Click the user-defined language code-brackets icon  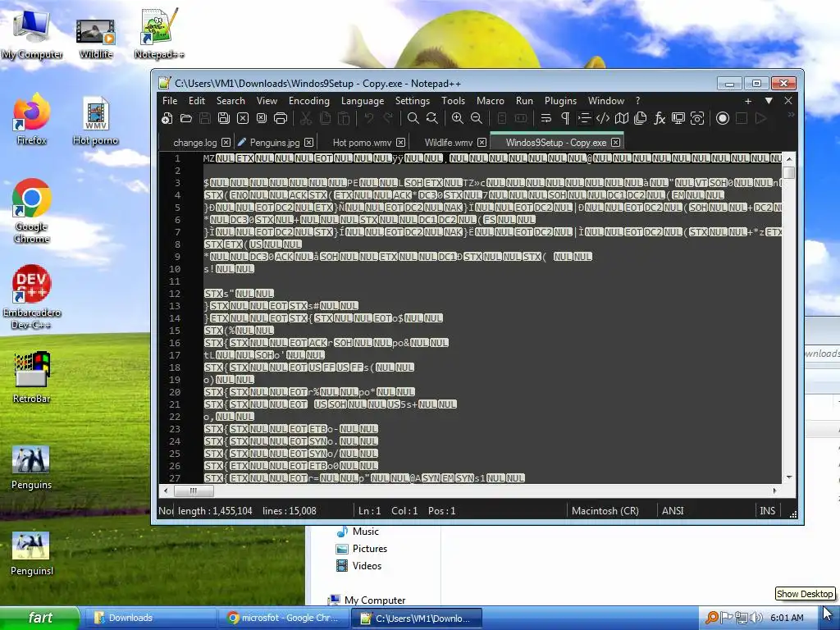603,118
